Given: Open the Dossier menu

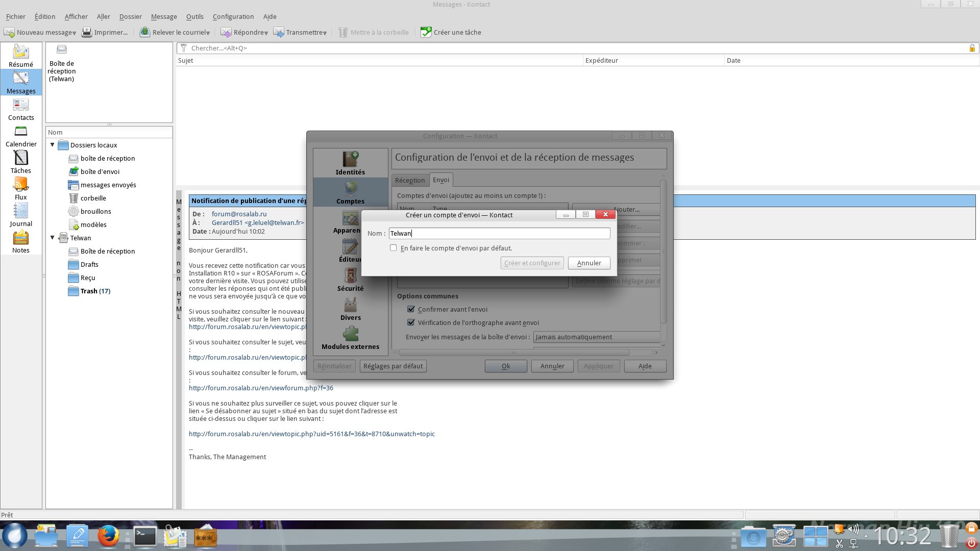Looking at the screenshot, I should [x=130, y=16].
